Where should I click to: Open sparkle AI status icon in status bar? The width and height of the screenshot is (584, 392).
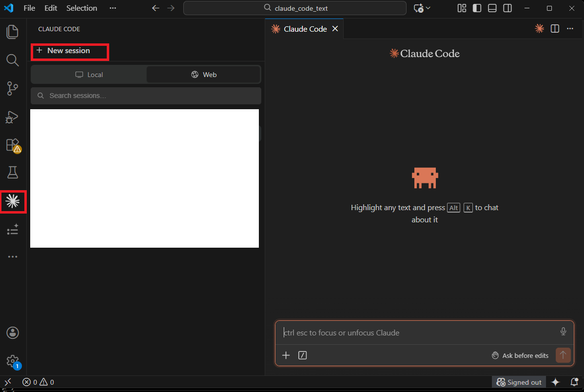[x=555, y=382]
